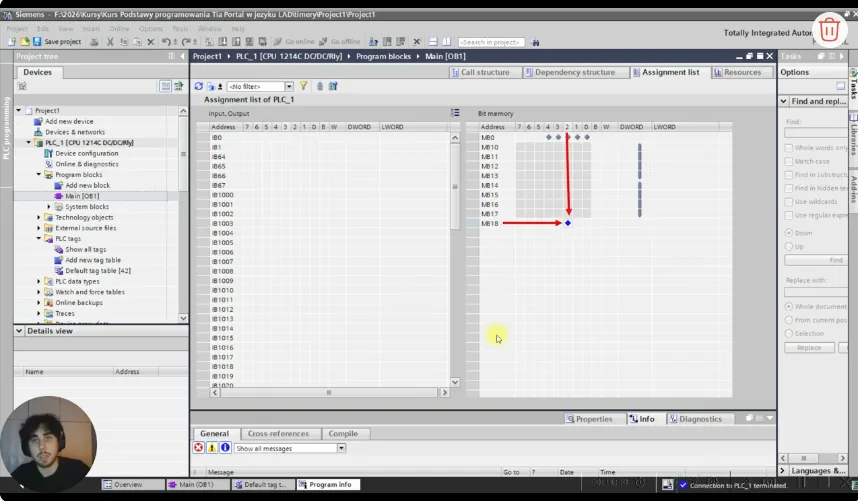
Task: Click the yellow filter funnel icon
Action: pos(303,86)
